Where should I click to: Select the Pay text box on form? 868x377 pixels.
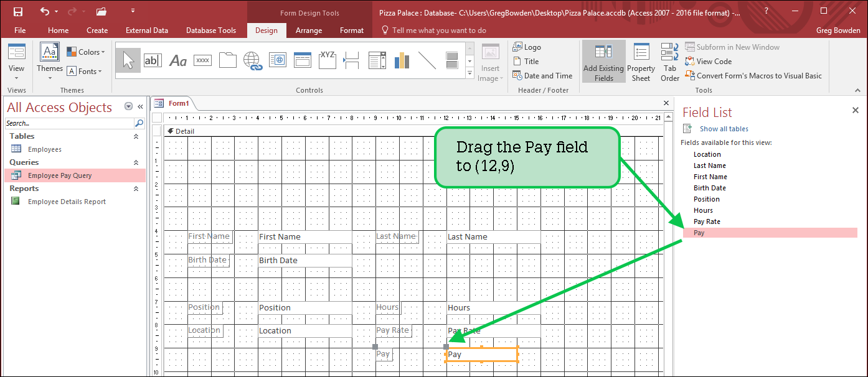(x=482, y=355)
